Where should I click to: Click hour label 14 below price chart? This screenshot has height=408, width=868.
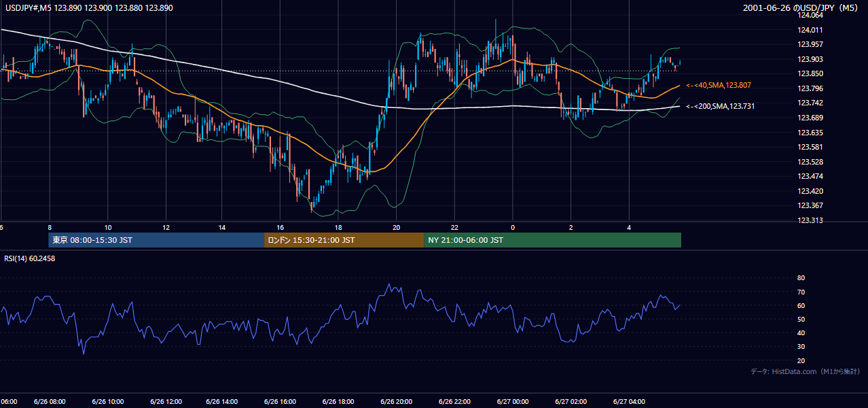[x=222, y=227]
